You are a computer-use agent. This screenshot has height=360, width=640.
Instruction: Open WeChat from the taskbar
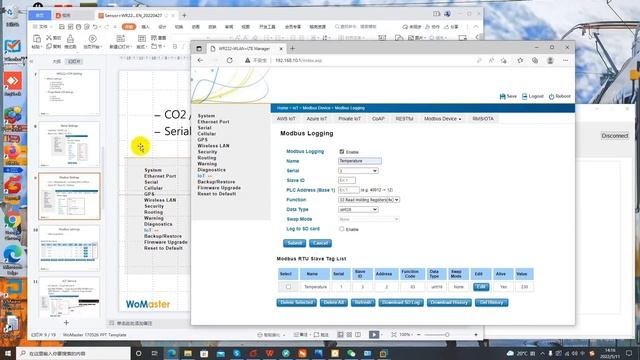coord(351,353)
